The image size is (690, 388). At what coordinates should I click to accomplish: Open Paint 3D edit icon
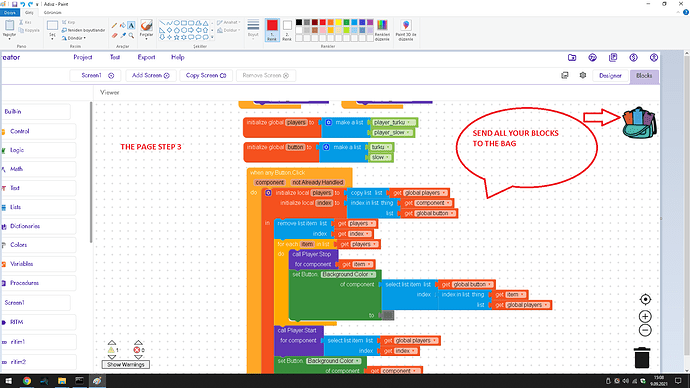pyautogui.click(x=406, y=30)
